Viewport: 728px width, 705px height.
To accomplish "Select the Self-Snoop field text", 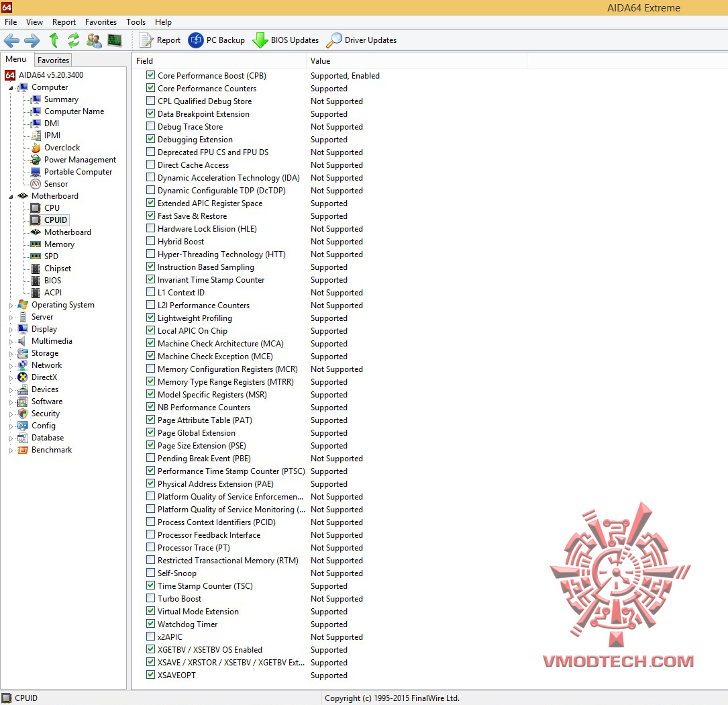I will pyautogui.click(x=177, y=573).
